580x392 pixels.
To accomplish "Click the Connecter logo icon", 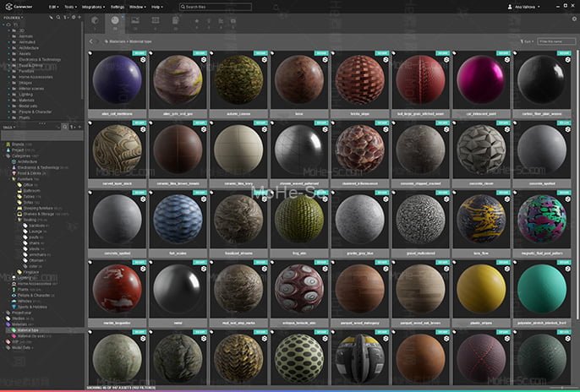I will [x=8, y=6].
